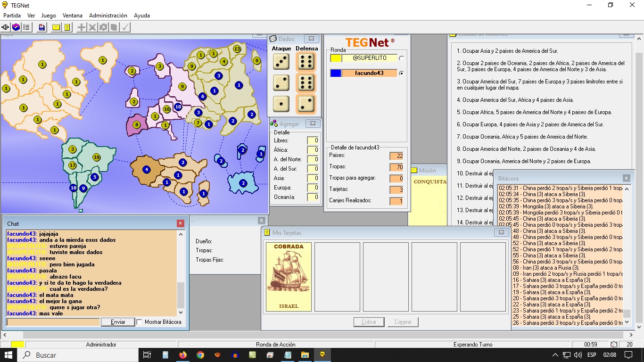Enable the Mostrar Bitácora checkbox
644x362 pixels.
tap(140, 322)
